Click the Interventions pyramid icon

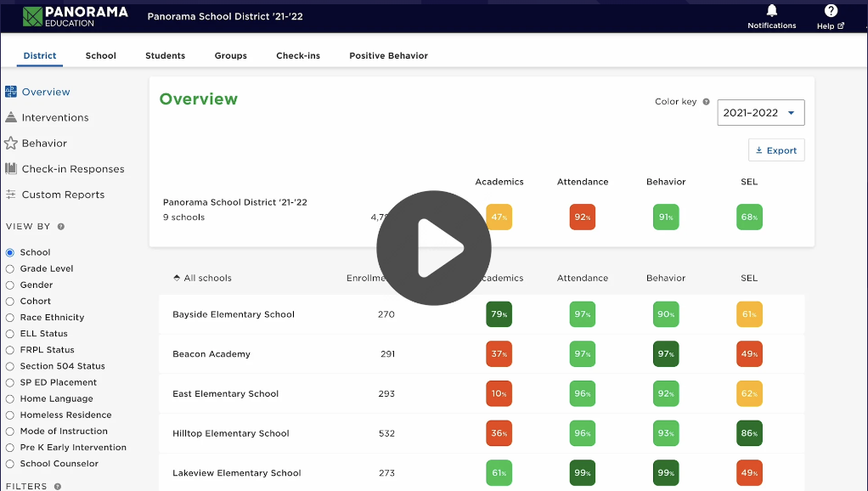point(10,117)
